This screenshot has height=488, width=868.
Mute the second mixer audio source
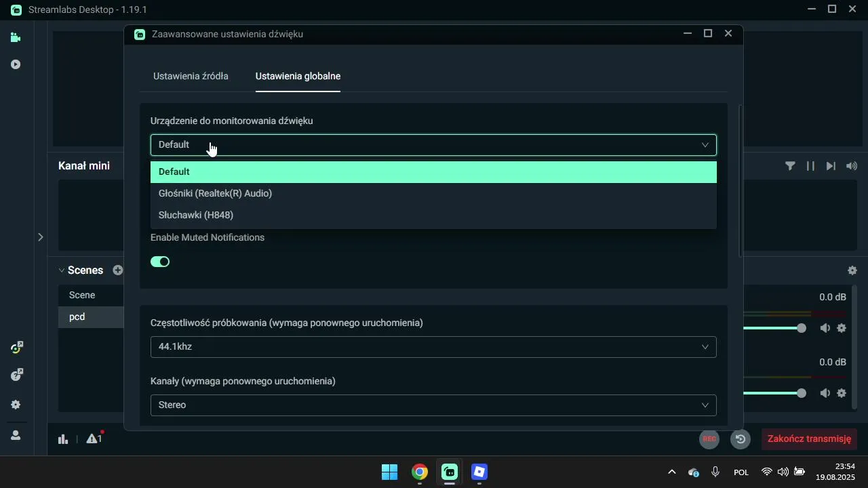point(825,393)
